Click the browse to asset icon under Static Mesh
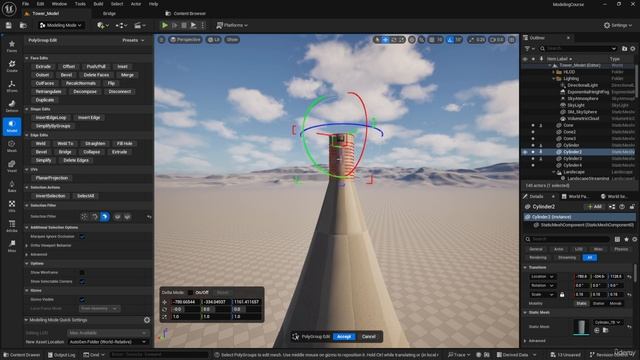Viewport: 640px width, 360px height. [x=606, y=330]
